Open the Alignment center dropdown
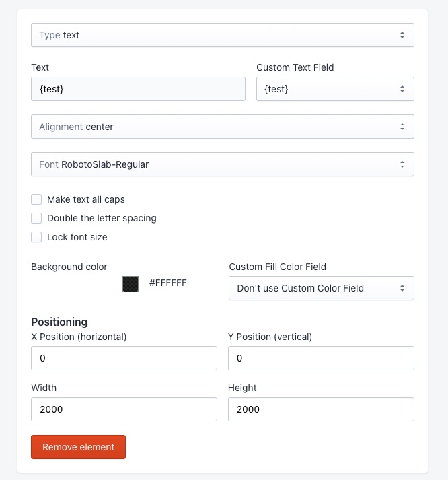This screenshot has width=448, height=480. click(222, 127)
